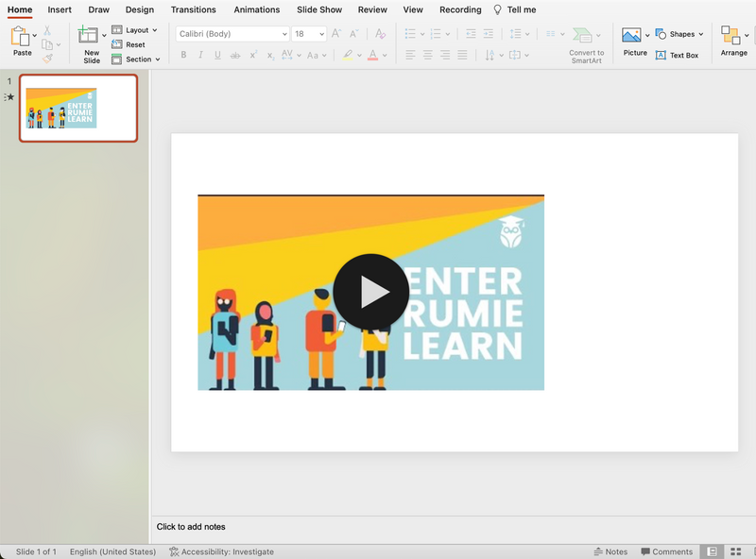Screen dimensions: 756x559
Task: Click the Line Spacing icon
Action: [x=515, y=33]
